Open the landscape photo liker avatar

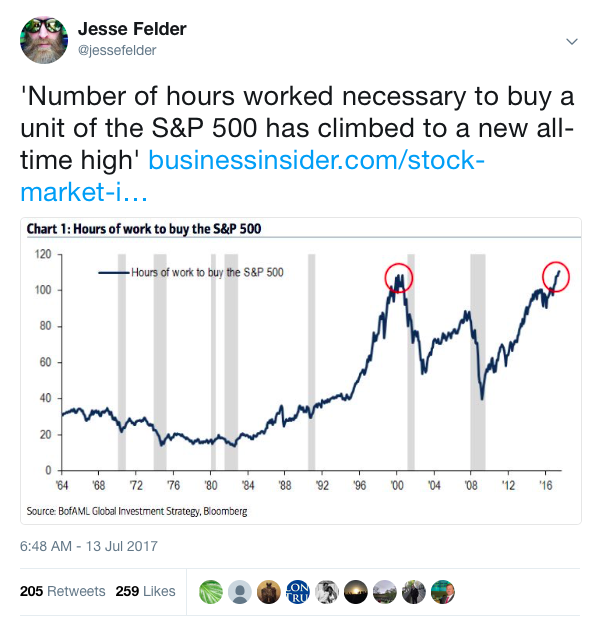385,592
